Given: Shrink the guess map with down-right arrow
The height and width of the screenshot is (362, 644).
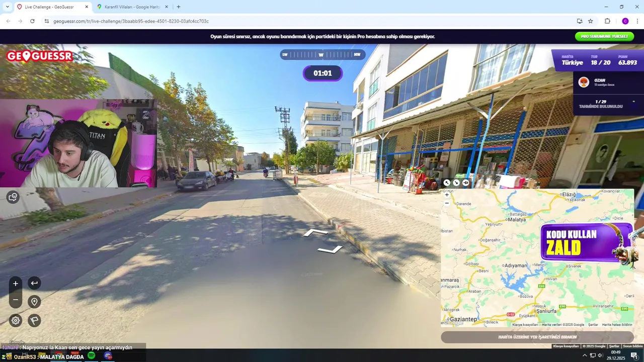Looking at the screenshot, I should click(x=456, y=183).
